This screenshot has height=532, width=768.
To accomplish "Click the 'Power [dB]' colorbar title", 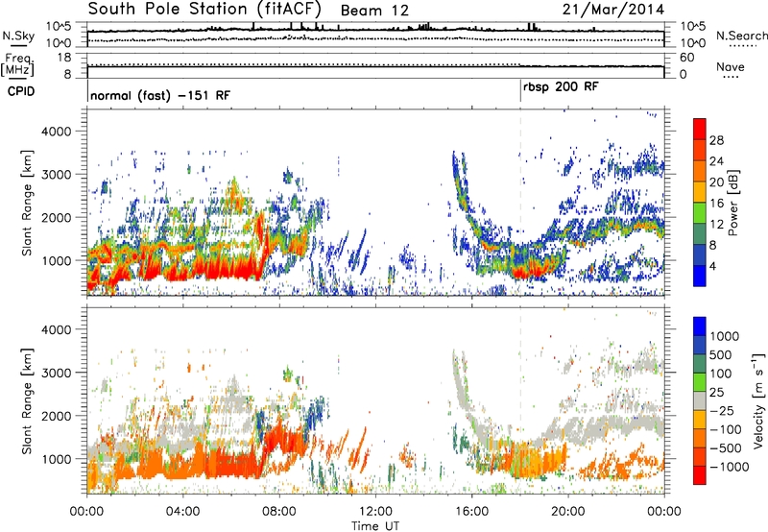I will (732, 203).
